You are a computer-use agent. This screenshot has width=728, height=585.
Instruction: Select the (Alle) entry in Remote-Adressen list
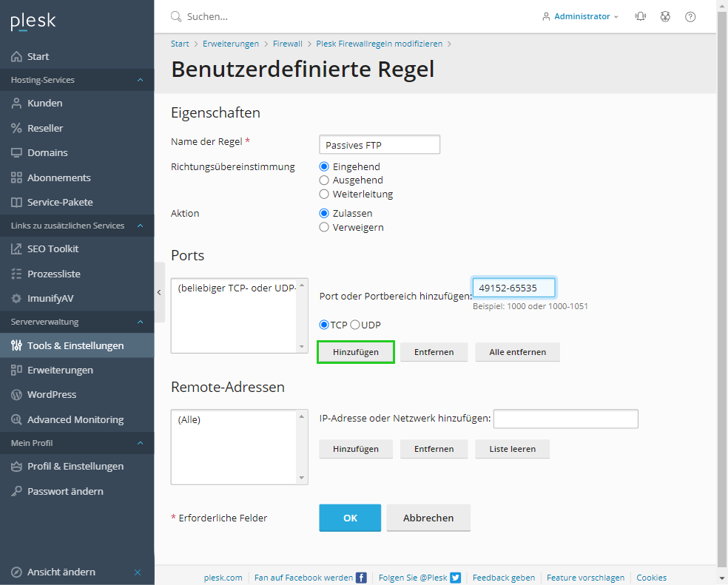(x=189, y=420)
